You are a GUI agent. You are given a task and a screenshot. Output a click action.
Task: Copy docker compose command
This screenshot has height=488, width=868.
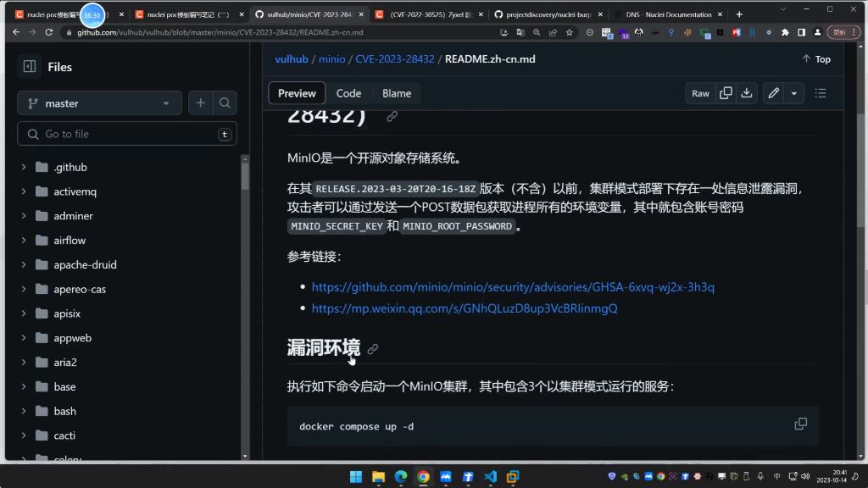[800, 424]
